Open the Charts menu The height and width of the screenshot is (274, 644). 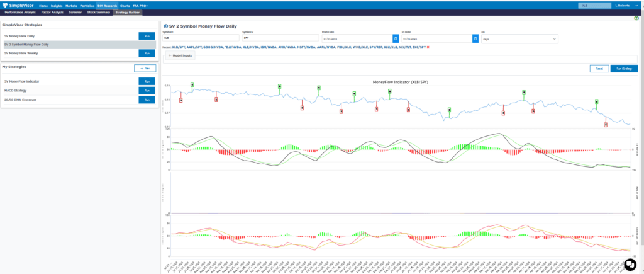125,5
